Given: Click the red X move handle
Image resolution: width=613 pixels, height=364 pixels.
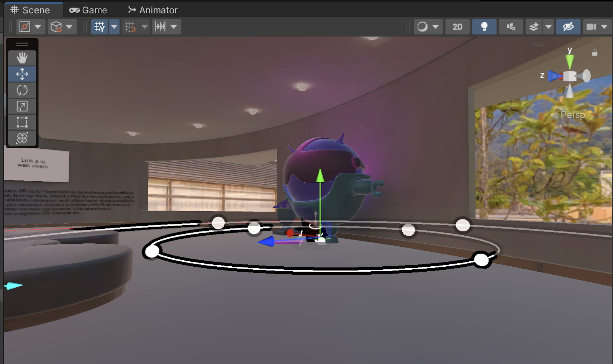Looking at the screenshot, I should coord(290,233).
